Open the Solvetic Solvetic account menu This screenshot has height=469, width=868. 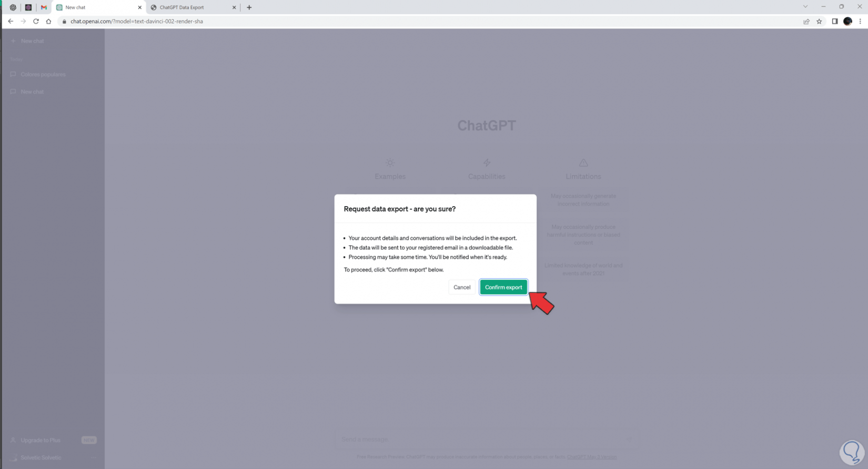pos(53,457)
